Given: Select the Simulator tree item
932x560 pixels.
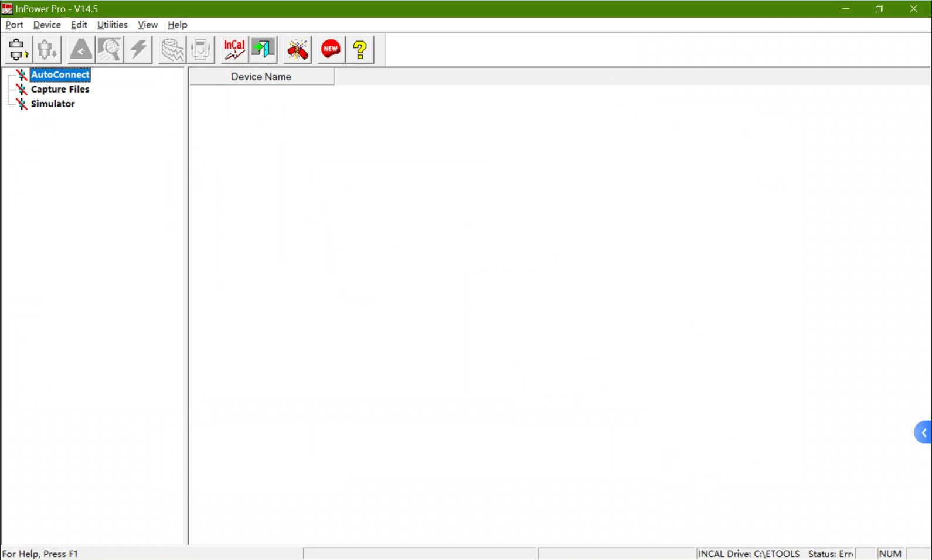Looking at the screenshot, I should [53, 104].
